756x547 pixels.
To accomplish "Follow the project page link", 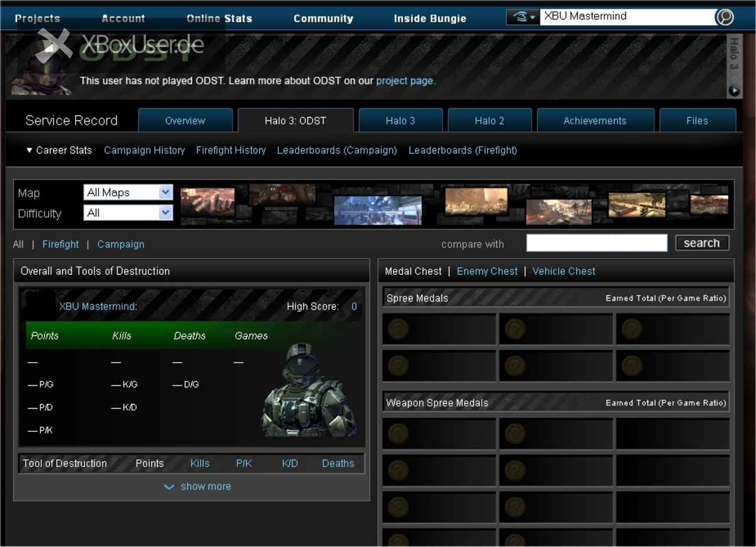I will point(405,80).
